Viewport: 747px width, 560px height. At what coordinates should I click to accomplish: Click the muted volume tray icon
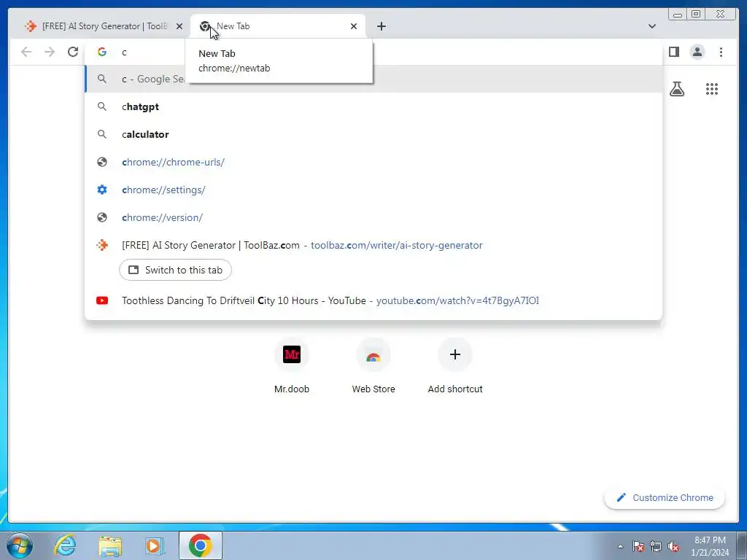673,546
